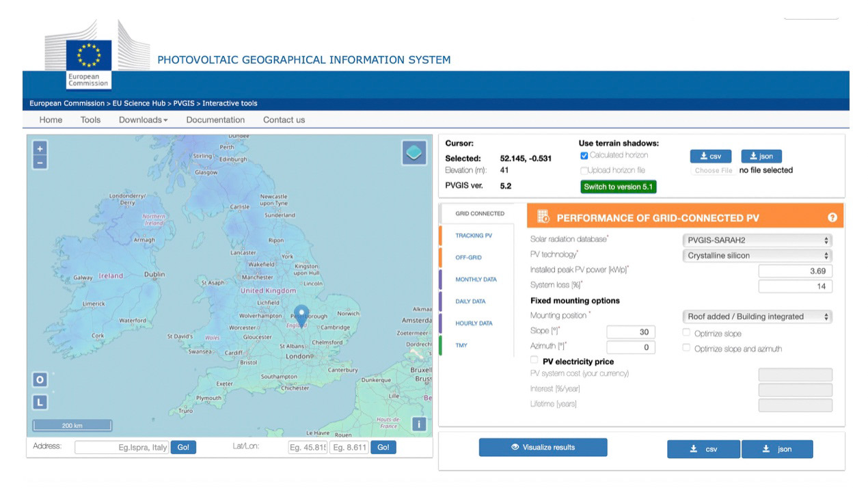The width and height of the screenshot is (868, 488).
Task: Open Contact us page
Action: point(284,120)
